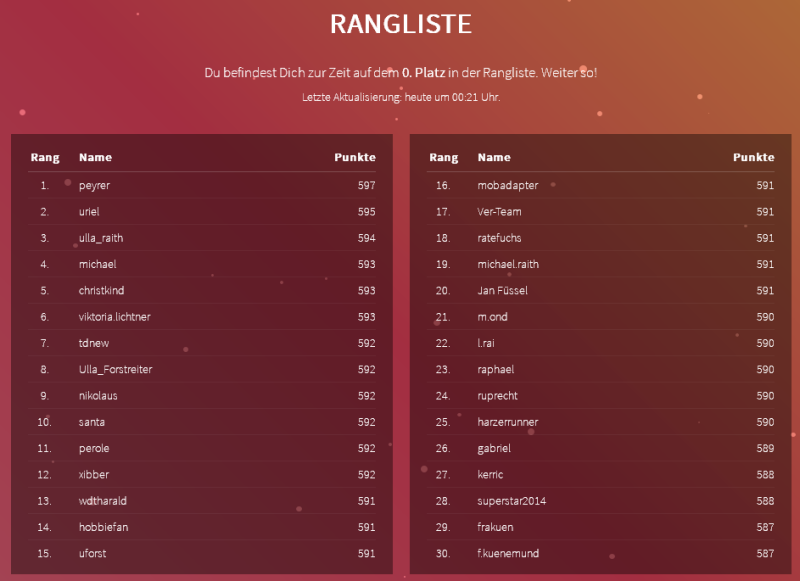Click the Punkte header above score 597

click(355, 157)
